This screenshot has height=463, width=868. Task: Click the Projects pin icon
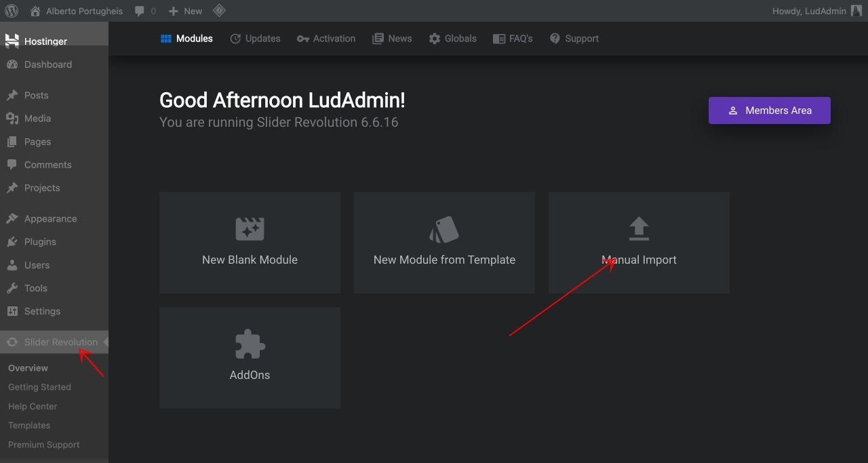pos(12,188)
